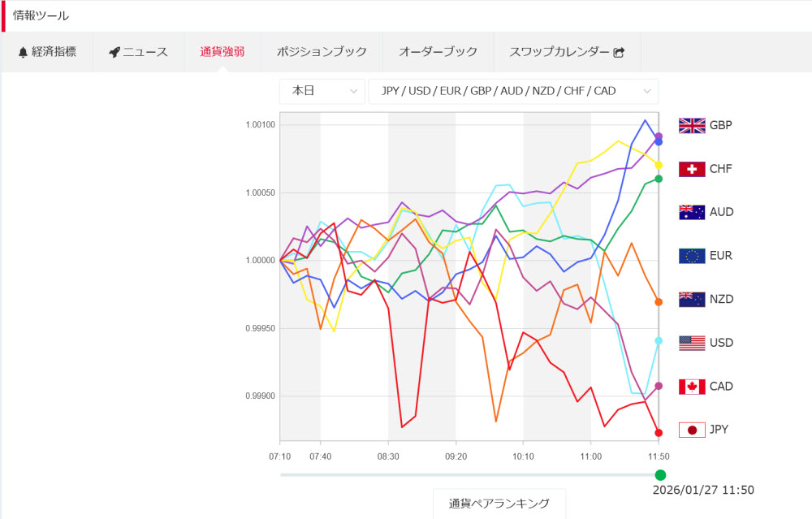Click the Australian flag icon for AUD
The width and height of the screenshot is (812, 519).
(x=692, y=213)
